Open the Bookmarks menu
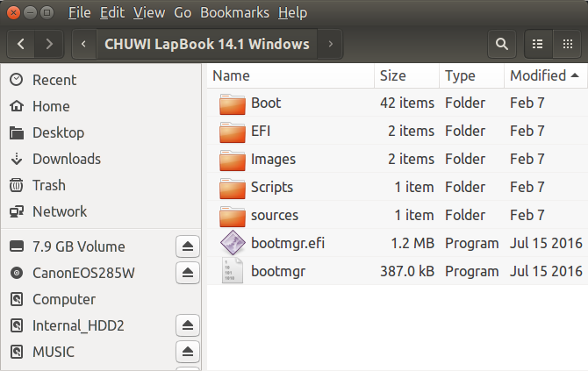Viewport: 588px width, 371px height. pos(234,13)
